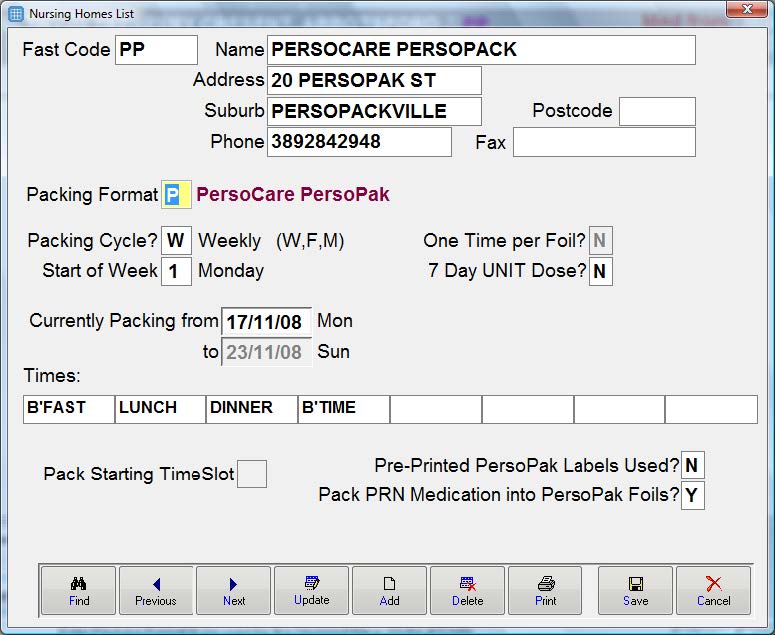This screenshot has height=635, width=775.
Task: Click the Pre-Printed PersoPak Labels Used field
Action: 692,465
